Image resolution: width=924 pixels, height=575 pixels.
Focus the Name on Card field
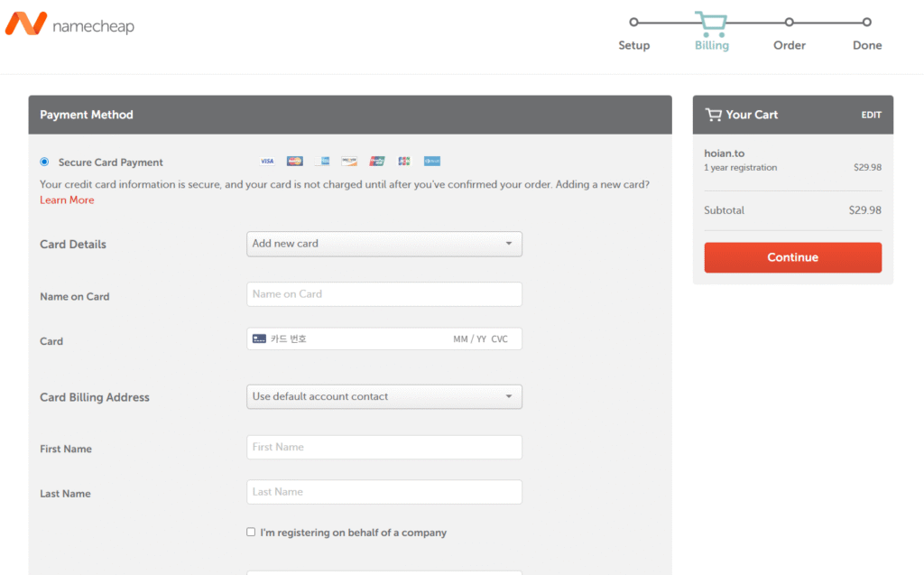(x=383, y=294)
